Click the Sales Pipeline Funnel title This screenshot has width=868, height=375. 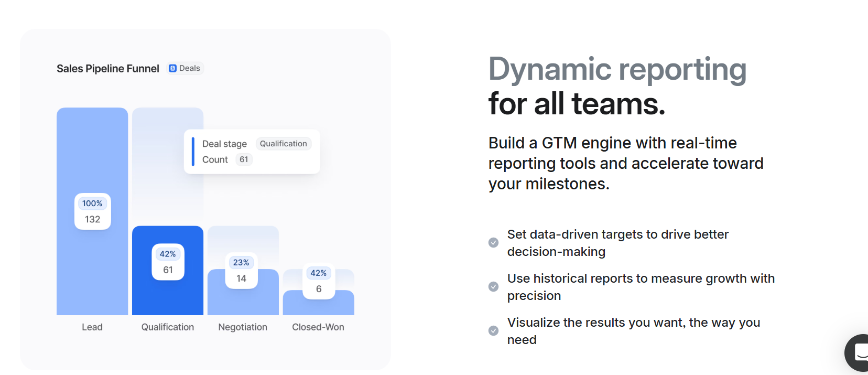[x=108, y=69]
